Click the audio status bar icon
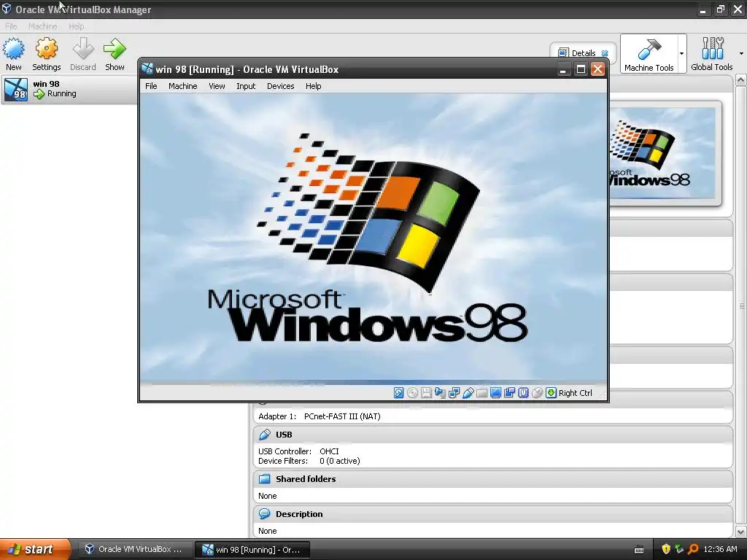Image resolution: width=747 pixels, height=560 pixels. click(x=440, y=392)
